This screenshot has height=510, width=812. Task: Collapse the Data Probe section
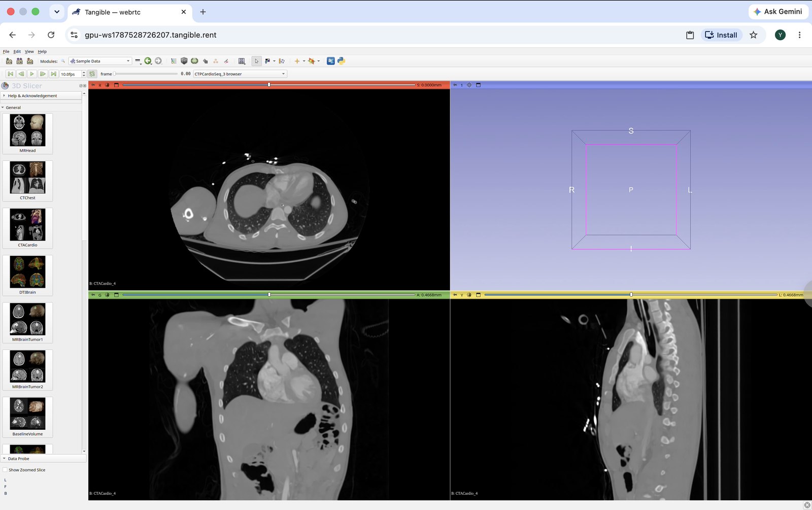(x=44, y=458)
